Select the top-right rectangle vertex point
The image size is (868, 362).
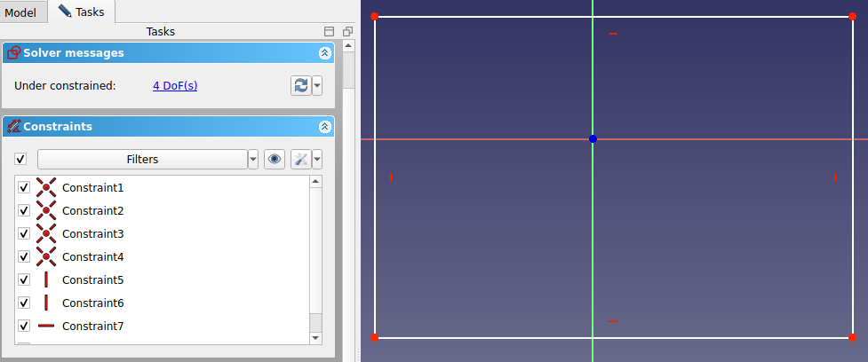tap(853, 17)
